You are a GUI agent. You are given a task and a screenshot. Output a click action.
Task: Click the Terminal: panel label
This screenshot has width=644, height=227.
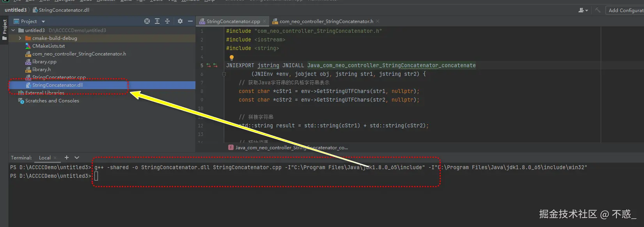click(x=21, y=158)
